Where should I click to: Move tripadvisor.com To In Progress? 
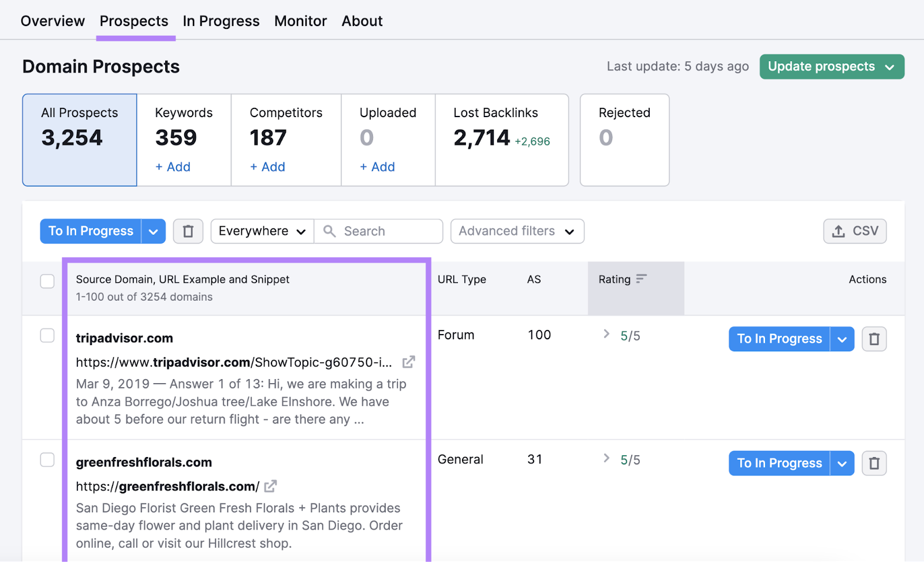779,339
